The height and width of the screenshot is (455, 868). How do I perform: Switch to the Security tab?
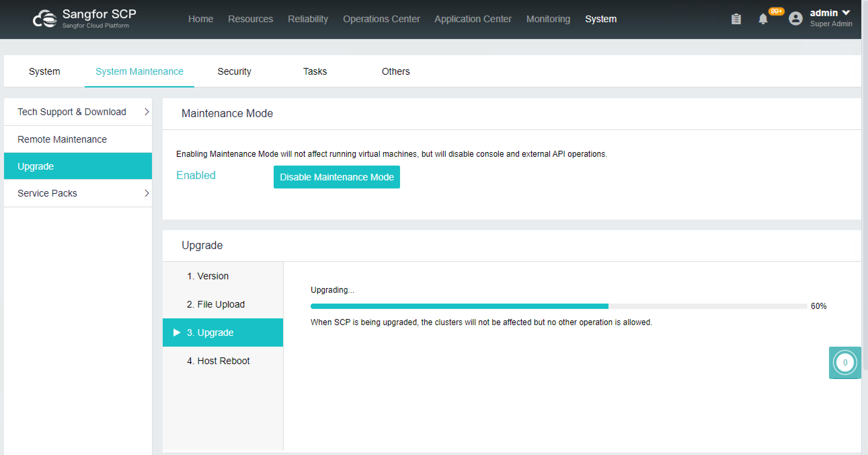(x=234, y=71)
